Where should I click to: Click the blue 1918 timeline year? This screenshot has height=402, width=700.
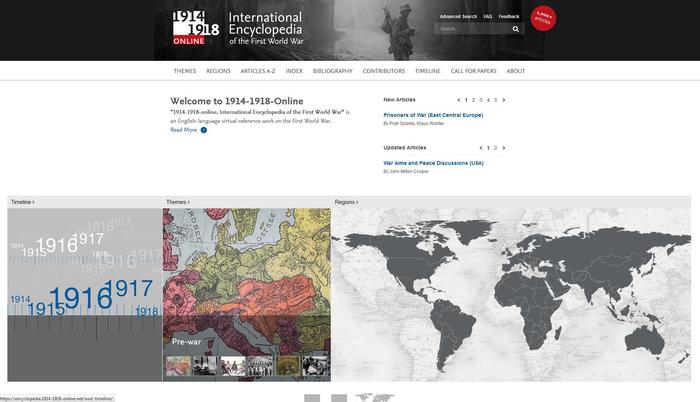(147, 311)
